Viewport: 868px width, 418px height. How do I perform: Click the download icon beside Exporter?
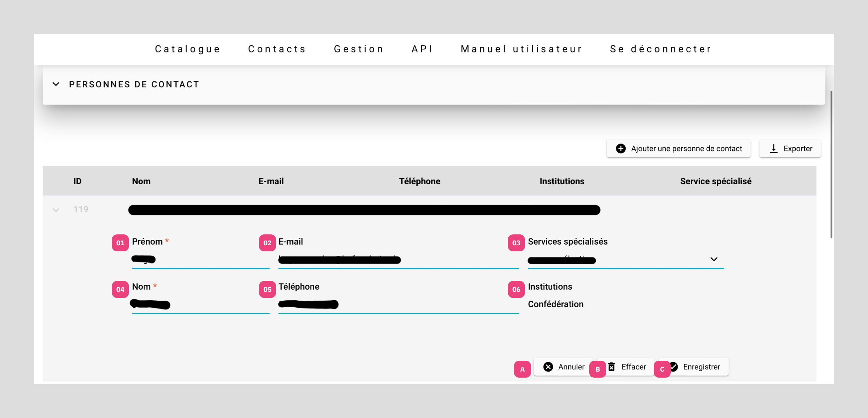click(x=773, y=149)
